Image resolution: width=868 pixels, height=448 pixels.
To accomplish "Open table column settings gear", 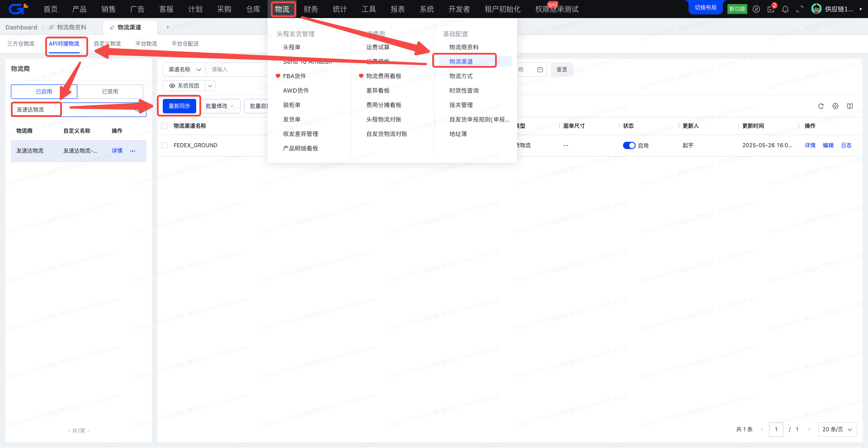I will pyautogui.click(x=835, y=106).
